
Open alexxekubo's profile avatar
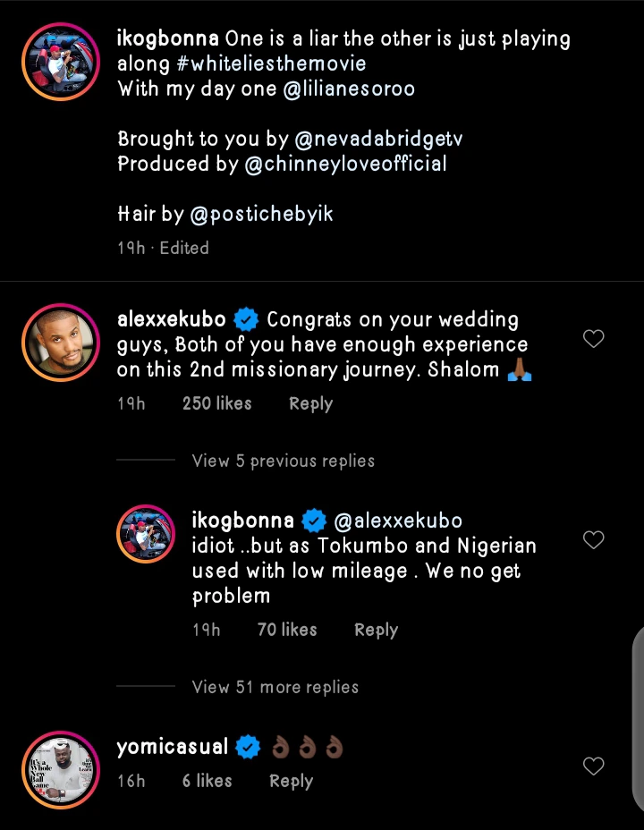61,342
